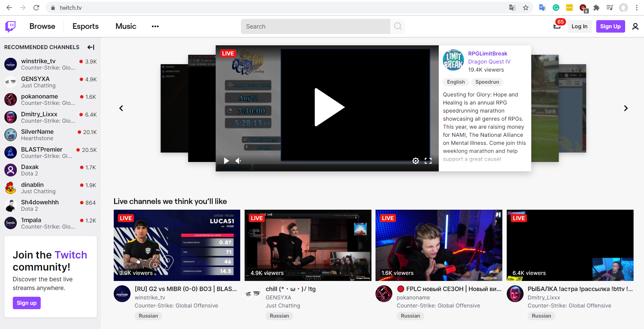Reload the page in the browser
Screen dimensions: 644x329
pyautogui.click(x=36, y=8)
